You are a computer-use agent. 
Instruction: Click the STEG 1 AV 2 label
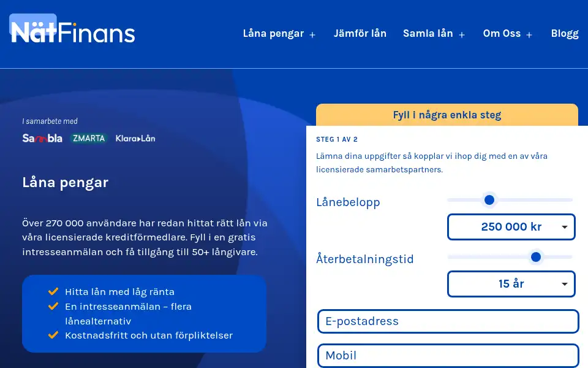point(337,139)
